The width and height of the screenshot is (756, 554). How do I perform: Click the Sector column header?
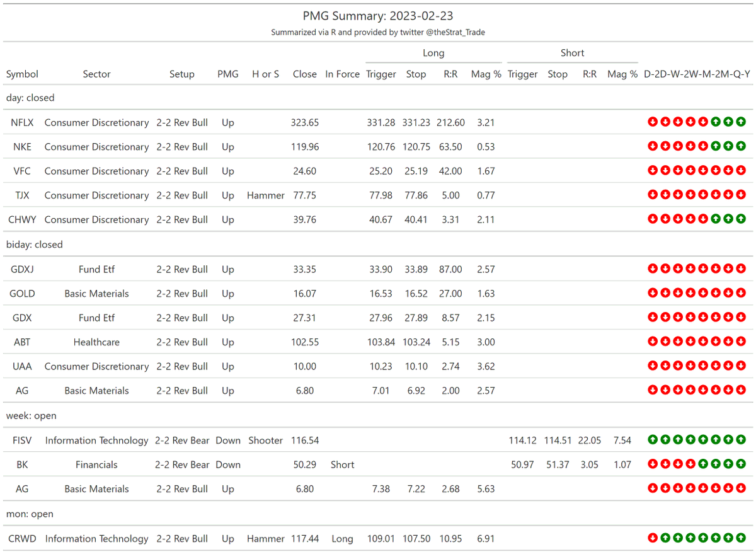point(96,74)
